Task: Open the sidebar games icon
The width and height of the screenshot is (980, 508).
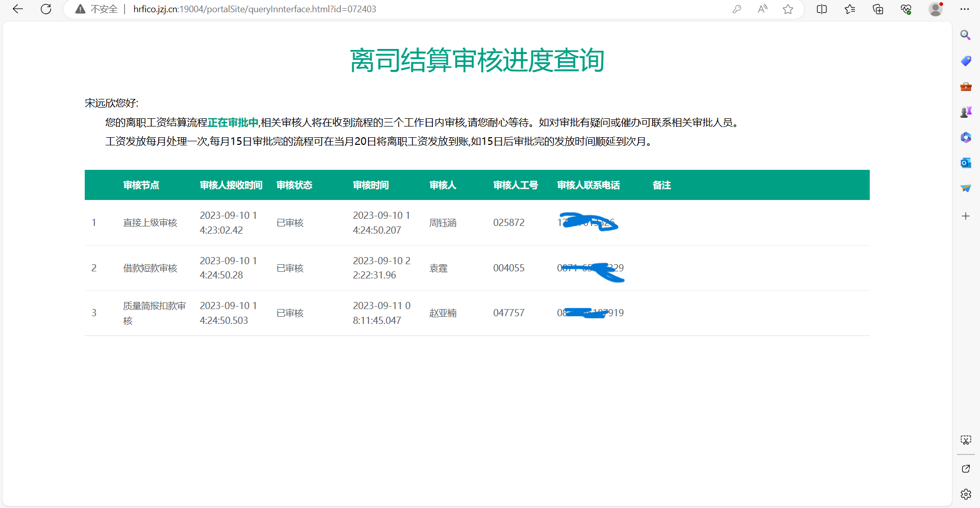Action: [x=966, y=112]
